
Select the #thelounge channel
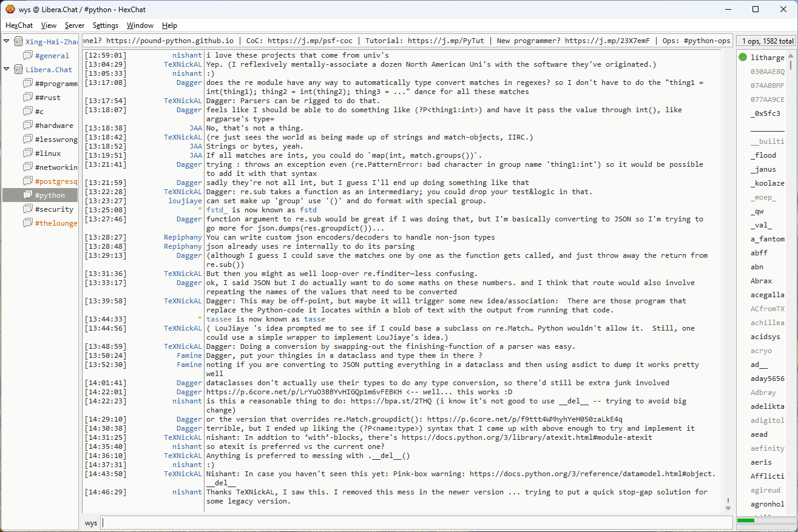[56, 223]
